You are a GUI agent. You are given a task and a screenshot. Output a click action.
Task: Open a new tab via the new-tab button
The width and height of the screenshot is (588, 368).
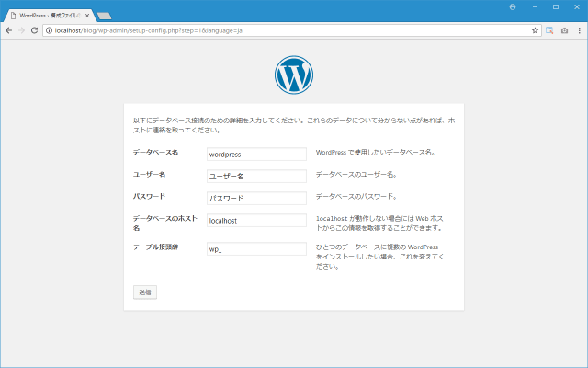104,16
